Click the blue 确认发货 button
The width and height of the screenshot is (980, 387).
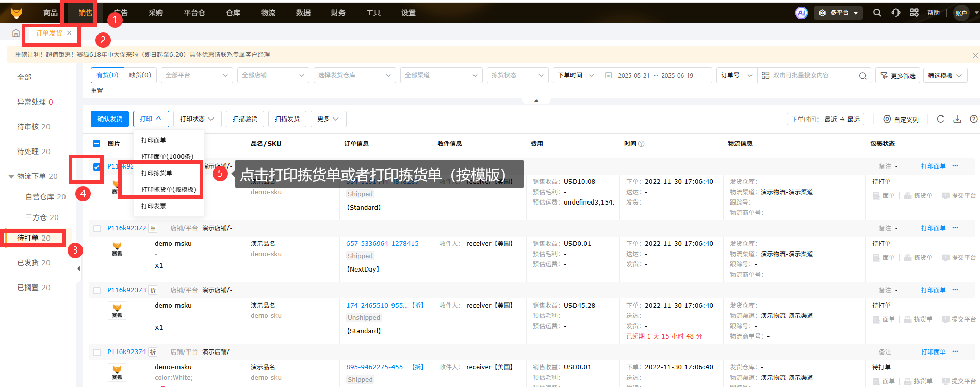point(110,119)
